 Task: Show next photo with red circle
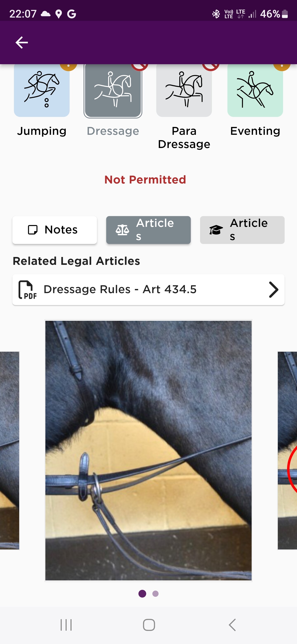click(x=287, y=451)
